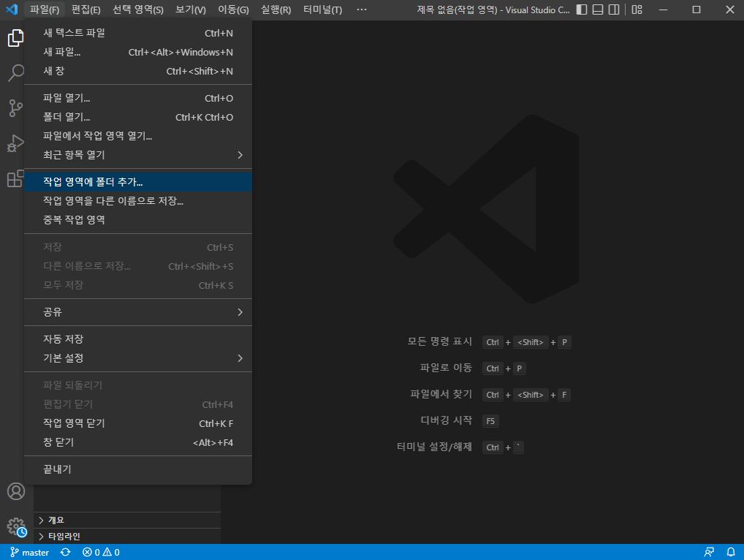Toggle the secondary side bar layout icon
The image size is (744, 560).
[614, 10]
